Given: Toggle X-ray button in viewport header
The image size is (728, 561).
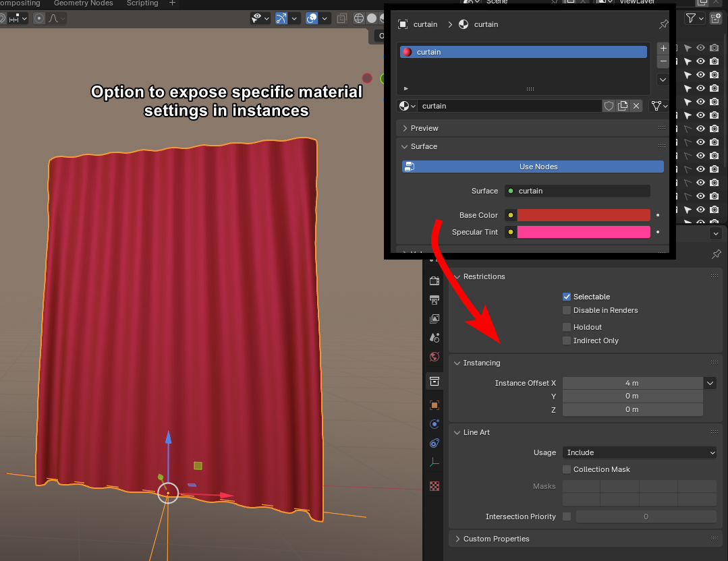Looking at the screenshot, I should point(342,18).
